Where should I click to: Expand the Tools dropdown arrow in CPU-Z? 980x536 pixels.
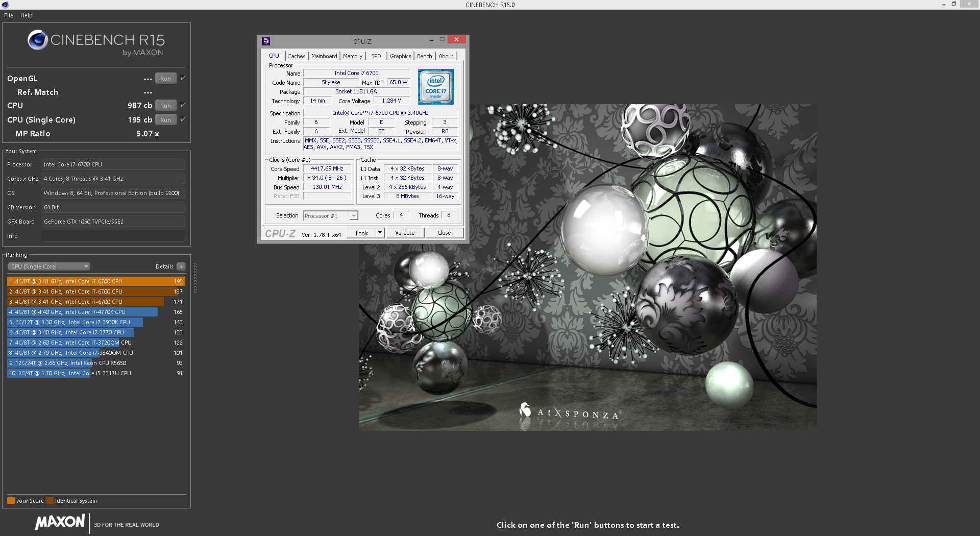(x=380, y=233)
